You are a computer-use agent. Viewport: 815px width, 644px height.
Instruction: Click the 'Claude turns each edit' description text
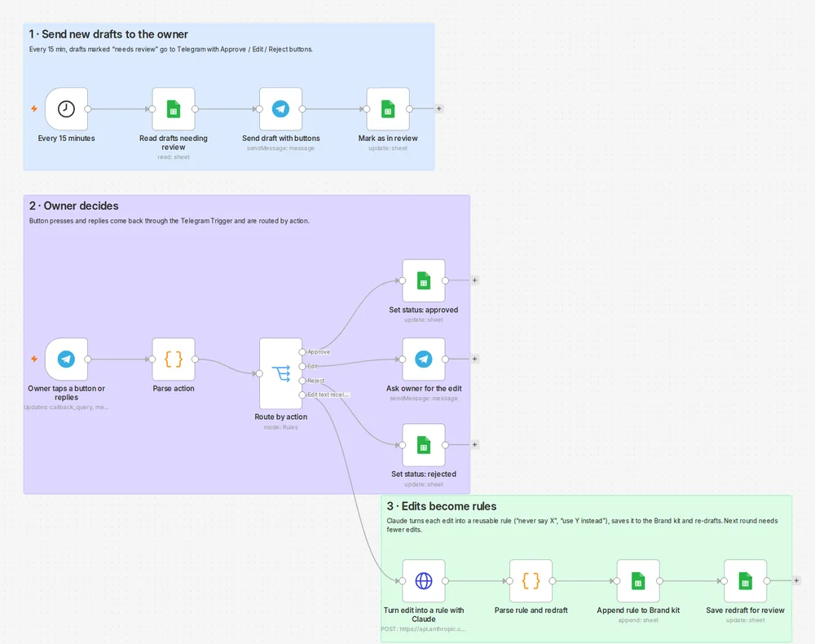click(582, 525)
